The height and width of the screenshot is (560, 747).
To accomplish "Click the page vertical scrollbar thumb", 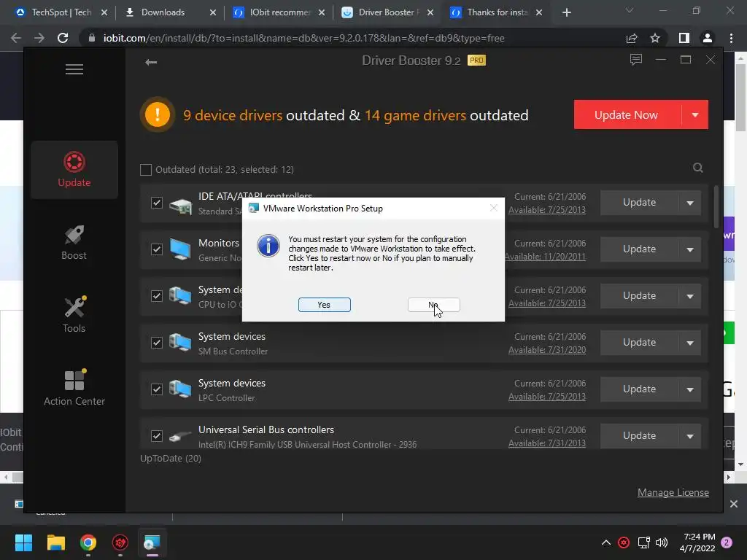I will click(740, 98).
